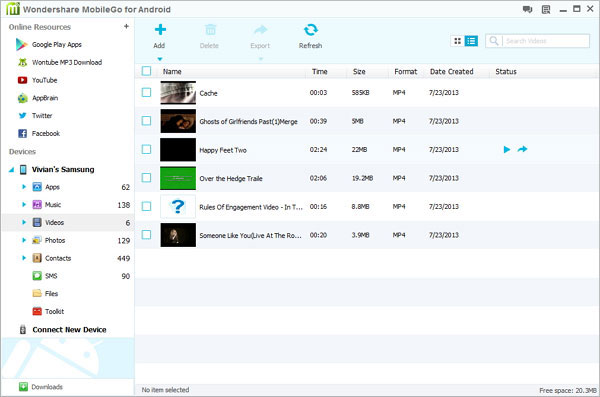Expand the Apps tree node
600x397 pixels.
point(24,187)
